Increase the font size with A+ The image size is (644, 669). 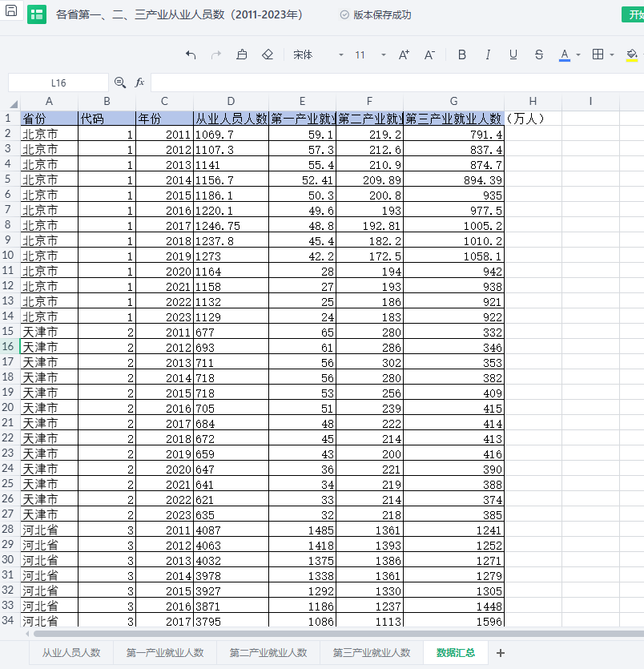(404, 54)
